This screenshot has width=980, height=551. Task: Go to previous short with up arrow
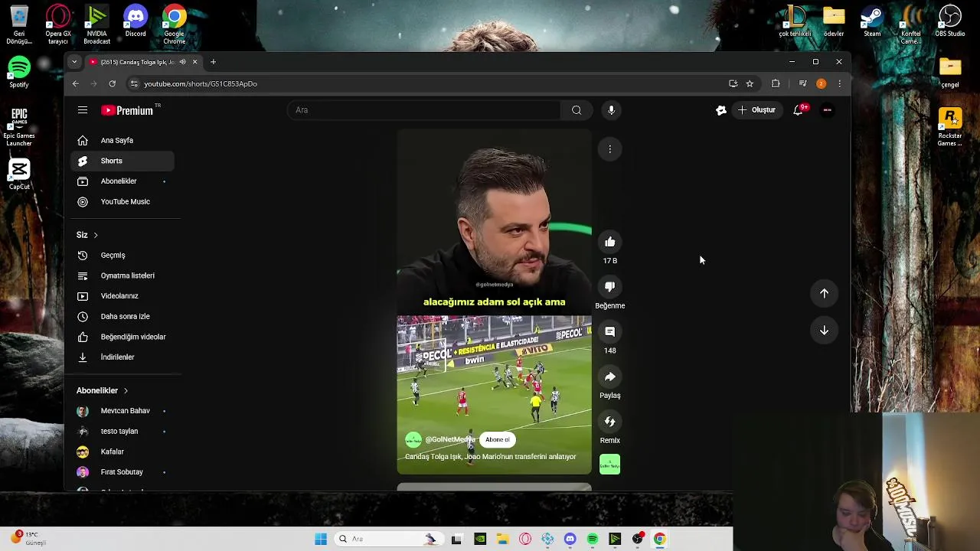tap(824, 293)
